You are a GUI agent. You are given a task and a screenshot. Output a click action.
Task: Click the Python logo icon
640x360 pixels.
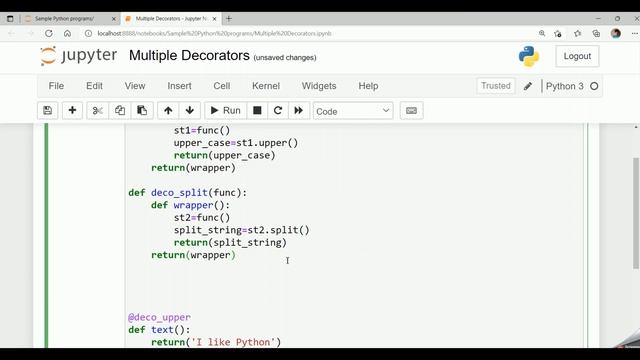coord(529,56)
